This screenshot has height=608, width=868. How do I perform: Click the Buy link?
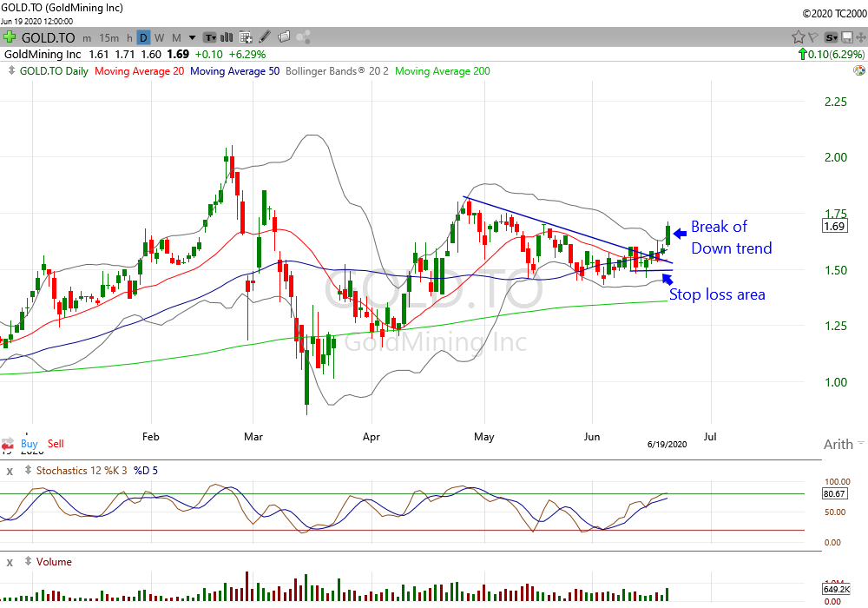point(30,444)
